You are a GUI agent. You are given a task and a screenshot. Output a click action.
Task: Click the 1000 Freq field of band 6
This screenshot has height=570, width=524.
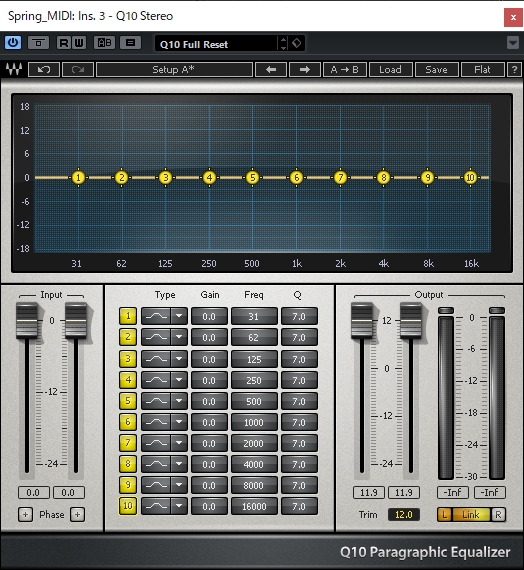(254, 422)
